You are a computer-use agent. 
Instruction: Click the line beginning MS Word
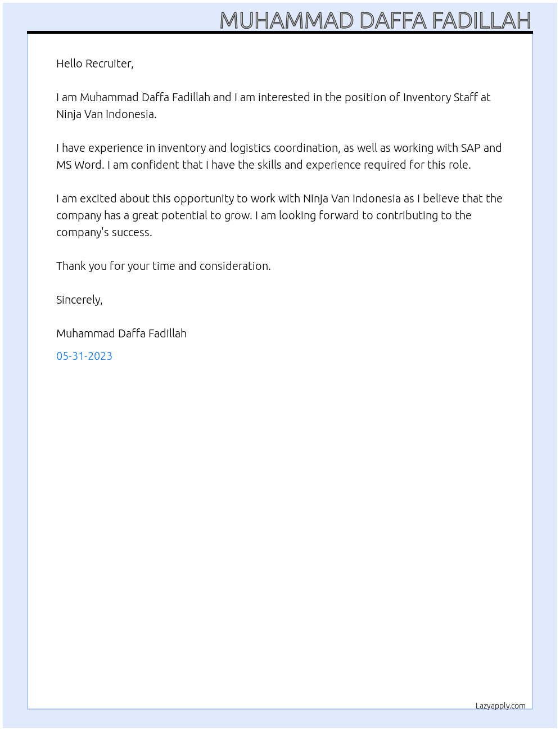click(264, 165)
